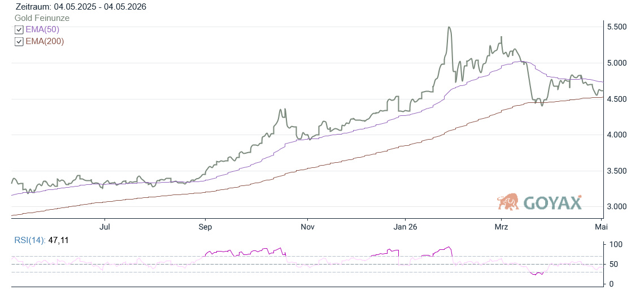This screenshot has height=290, width=644.
Task: Click the GOYAX watermark text
Action: pyautogui.click(x=553, y=202)
